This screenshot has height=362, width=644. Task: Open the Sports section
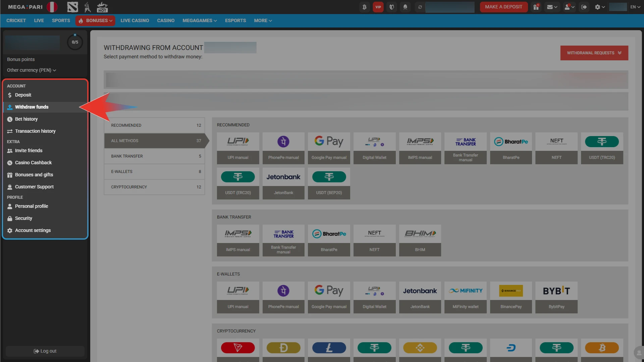click(x=61, y=20)
